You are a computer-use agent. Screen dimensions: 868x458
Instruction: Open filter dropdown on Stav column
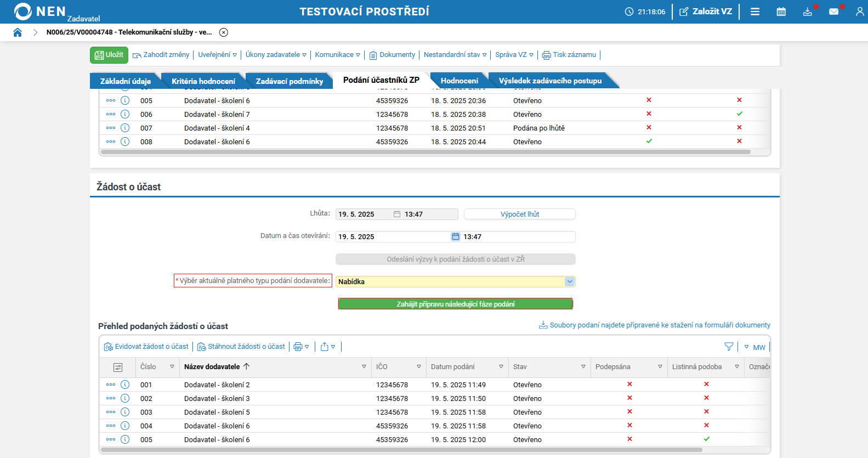click(x=583, y=367)
